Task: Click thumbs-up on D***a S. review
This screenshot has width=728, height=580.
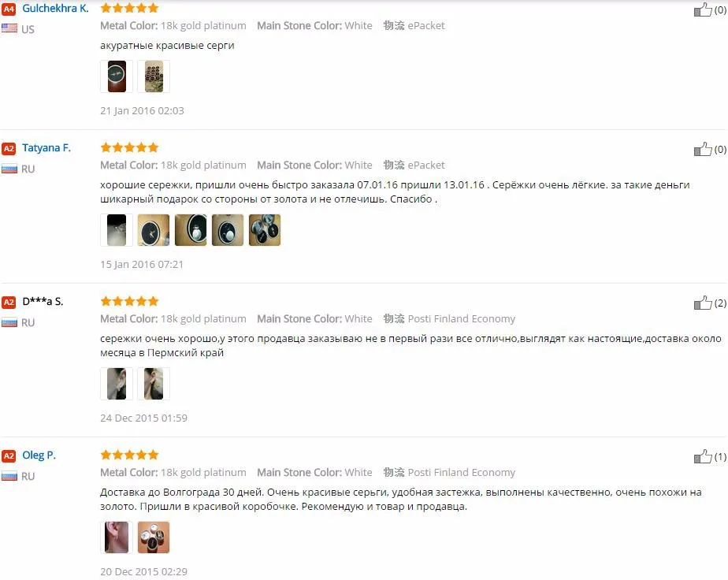Action: point(703,303)
